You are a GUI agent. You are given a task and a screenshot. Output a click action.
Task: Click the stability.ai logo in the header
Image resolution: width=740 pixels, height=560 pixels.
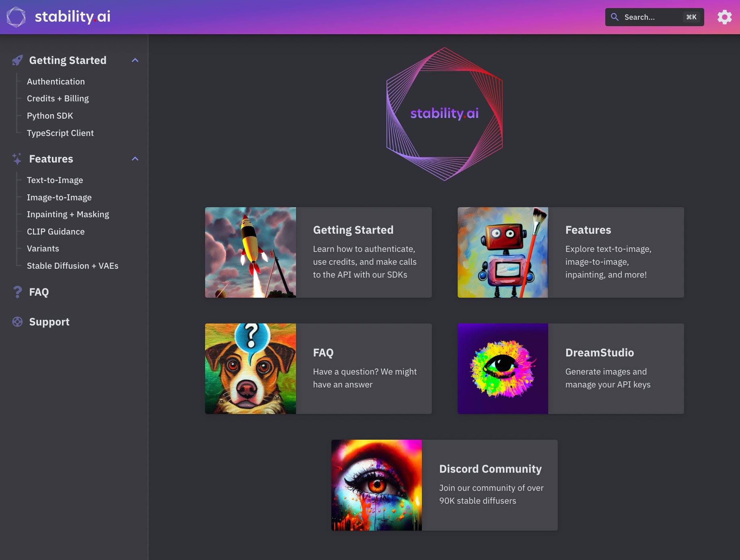(58, 16)
